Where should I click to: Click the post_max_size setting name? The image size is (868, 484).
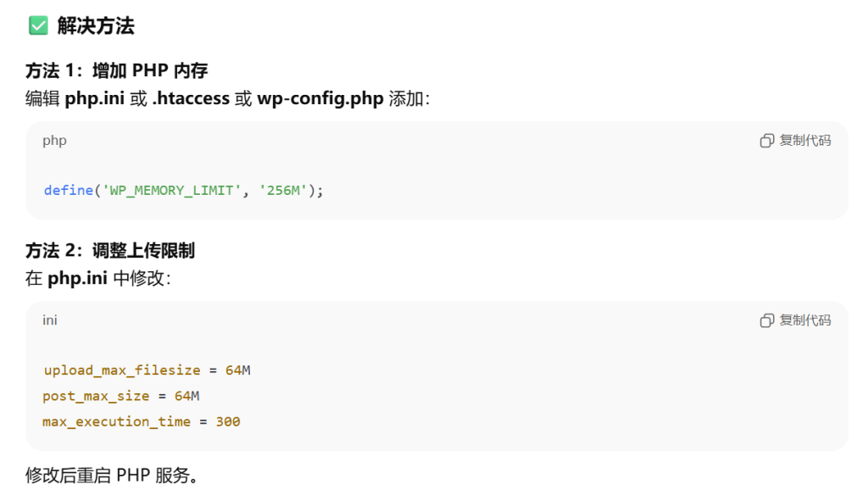[96, 396]
